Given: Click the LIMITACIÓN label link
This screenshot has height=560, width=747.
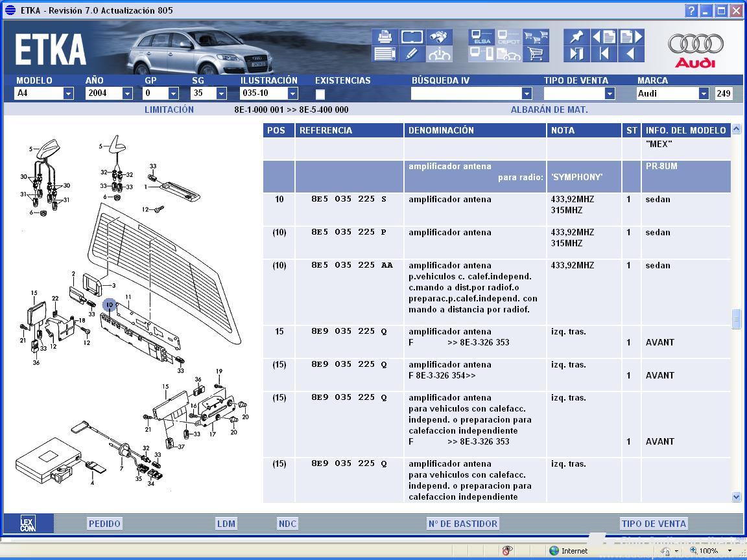Looking at the screenshot, I should pos(169,110).
